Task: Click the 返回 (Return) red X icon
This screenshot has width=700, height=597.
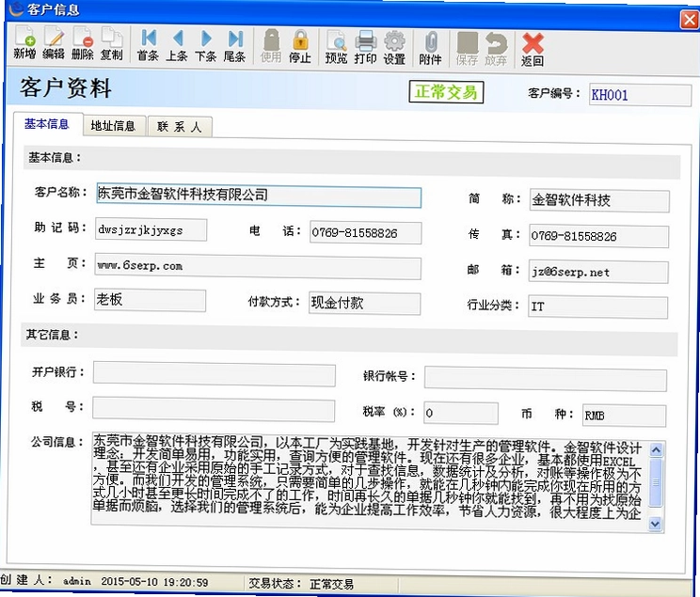Action: click(533, 49)
